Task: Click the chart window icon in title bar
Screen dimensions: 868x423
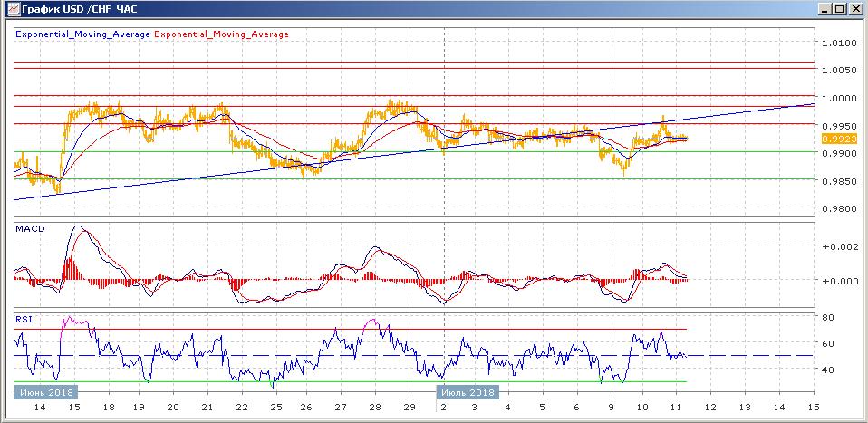Action: (x=10, y=9)
